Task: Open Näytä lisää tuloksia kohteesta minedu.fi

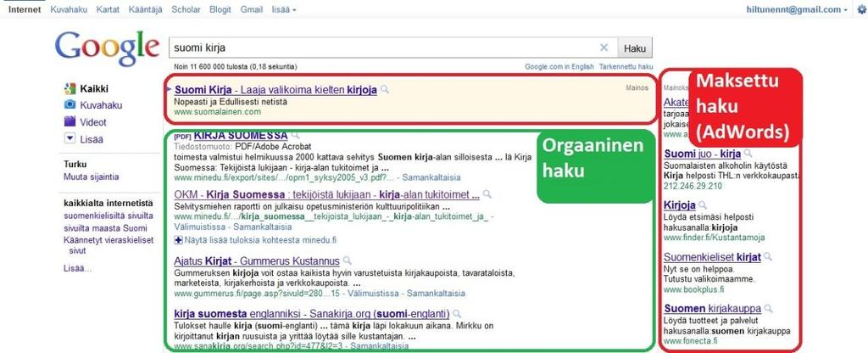Action: (260, 240)
